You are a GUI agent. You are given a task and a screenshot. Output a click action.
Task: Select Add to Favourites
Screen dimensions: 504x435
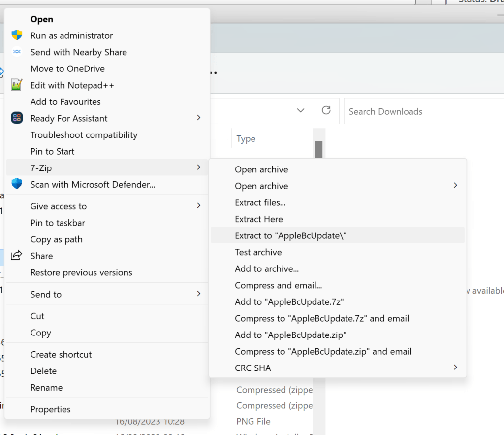pos(107,102)
